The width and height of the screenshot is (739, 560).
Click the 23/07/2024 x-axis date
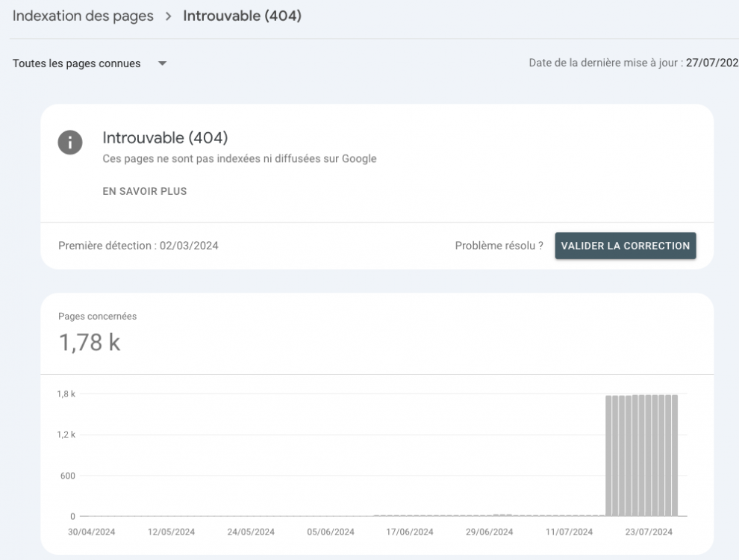[649, 532]
